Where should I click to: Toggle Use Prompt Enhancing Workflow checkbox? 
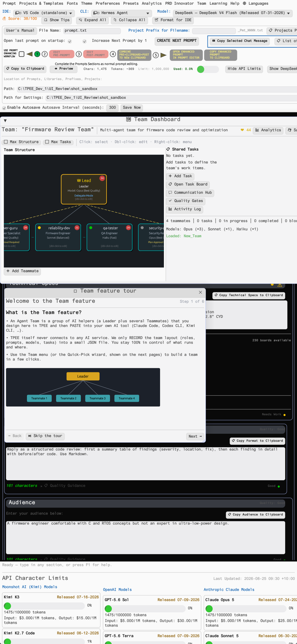22,54
